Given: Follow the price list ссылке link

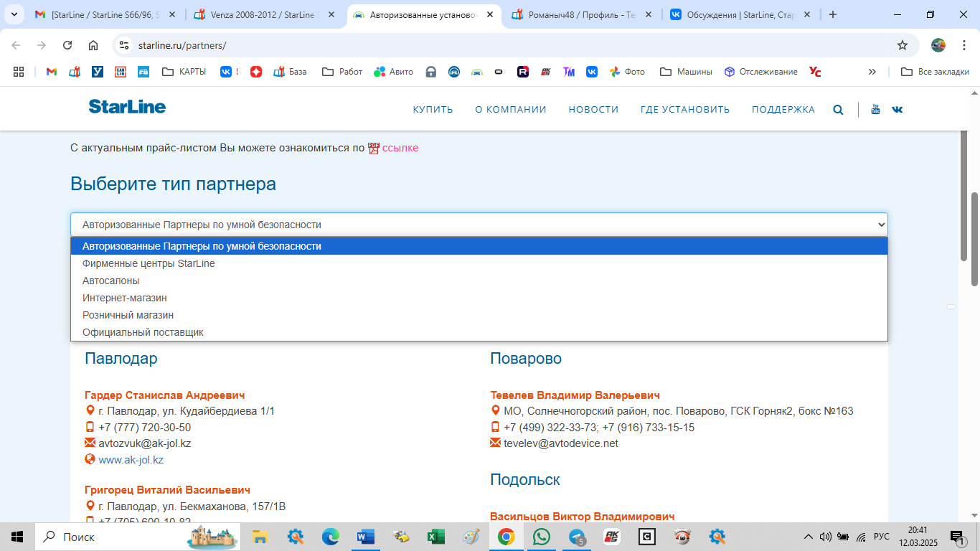Looking at the screenshot, I should [400, 148].
